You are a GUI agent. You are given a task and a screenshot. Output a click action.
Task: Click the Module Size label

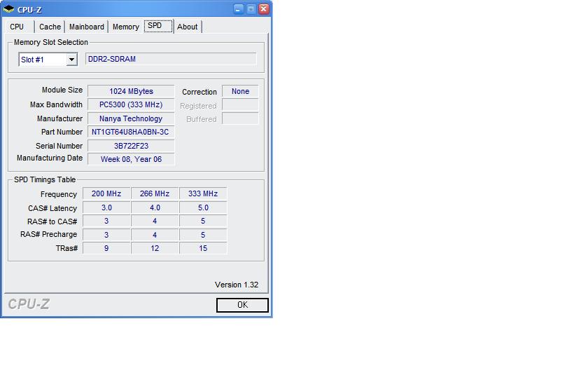(x=62, y=90)
